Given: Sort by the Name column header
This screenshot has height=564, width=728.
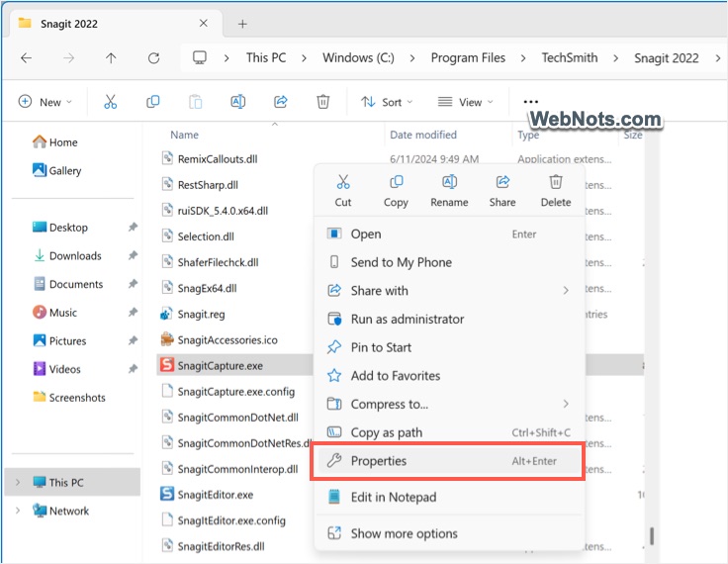Looking at the screenshot, I should tap(184, 135).
